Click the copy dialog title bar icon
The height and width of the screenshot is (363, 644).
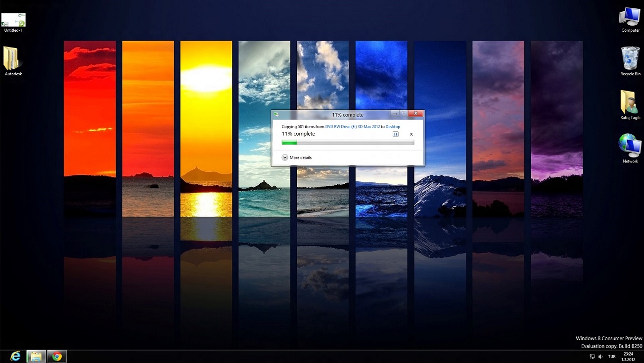coord(276,114)
